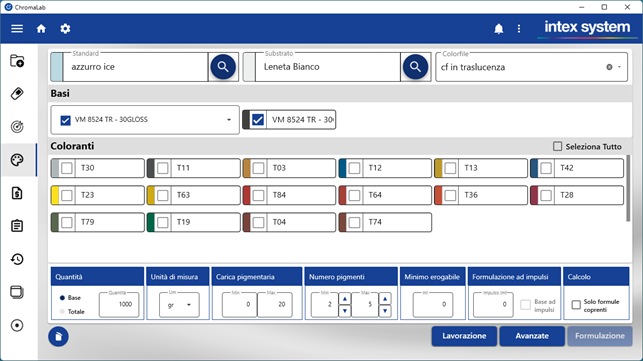The image size is (643, 361).
Task: Check colorant T74
Action: coord(354,222)
